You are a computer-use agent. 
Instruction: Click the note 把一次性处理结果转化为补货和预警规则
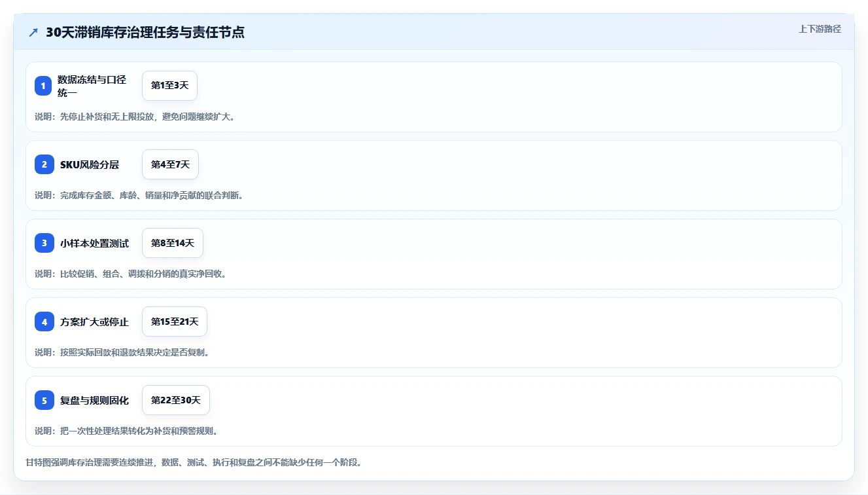[126, 431]
